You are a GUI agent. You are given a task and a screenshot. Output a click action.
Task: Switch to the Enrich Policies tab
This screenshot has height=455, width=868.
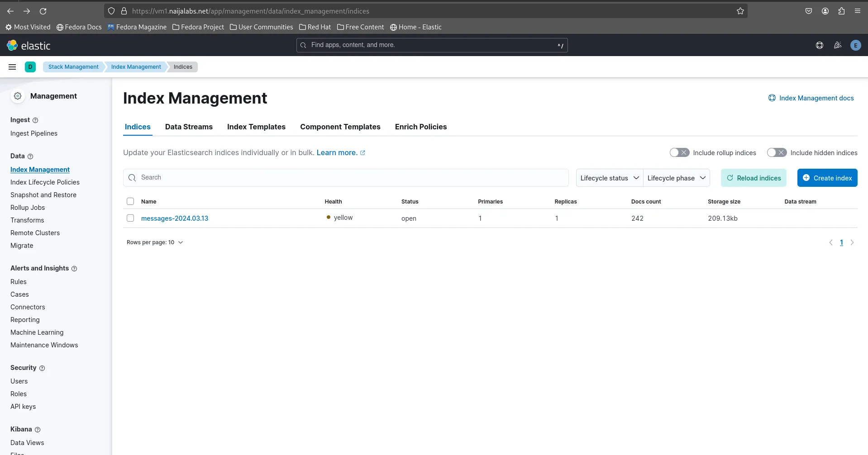pyautogui.click(x=421, y=127)
